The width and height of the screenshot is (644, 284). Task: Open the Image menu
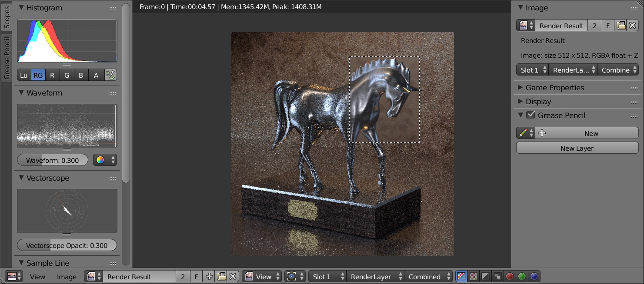coord(67,277)
